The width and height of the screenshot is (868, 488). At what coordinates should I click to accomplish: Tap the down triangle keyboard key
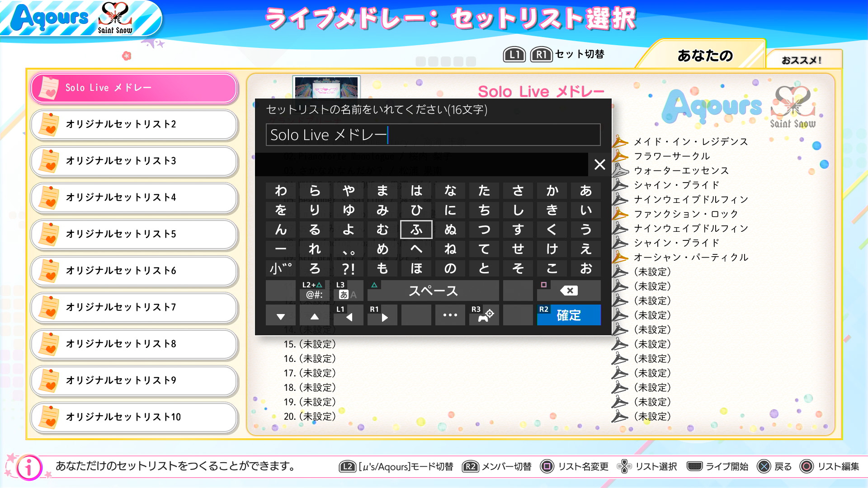coord(281,315)
